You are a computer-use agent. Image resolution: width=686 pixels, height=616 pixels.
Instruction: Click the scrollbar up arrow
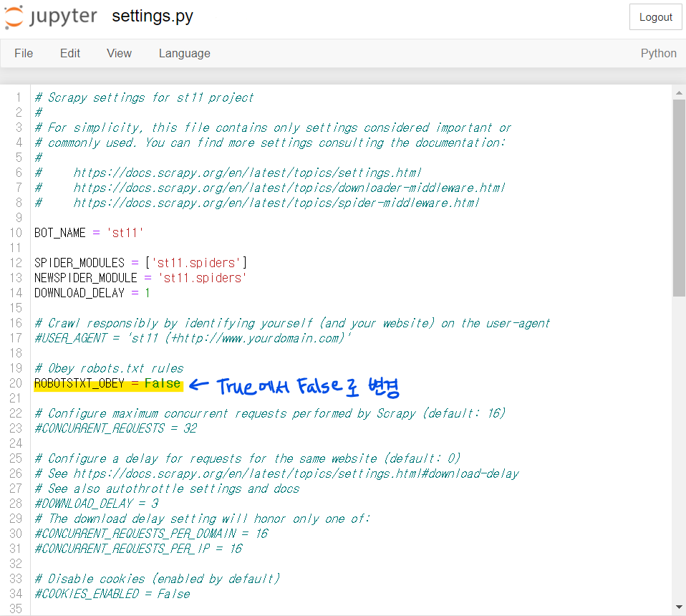[679, 92]
